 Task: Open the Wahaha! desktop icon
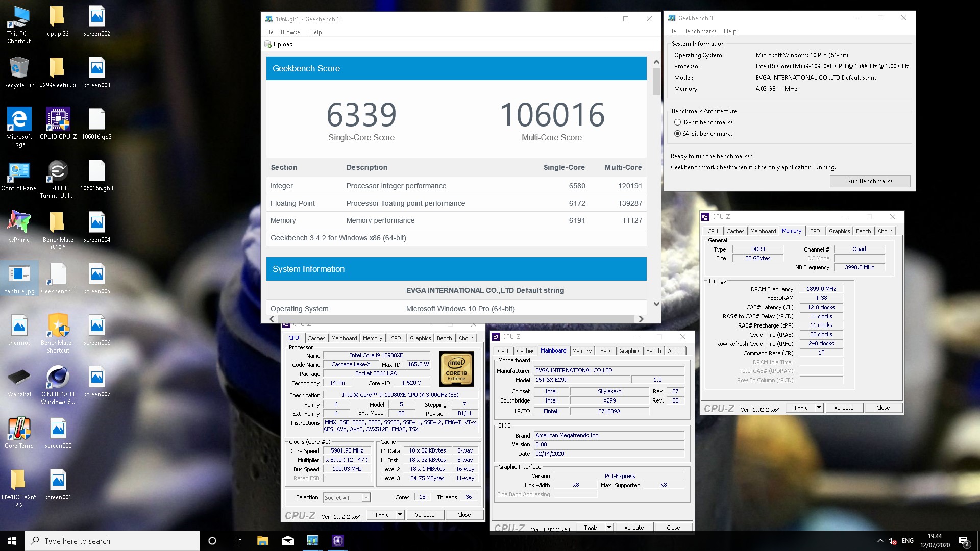pos(19,382)
